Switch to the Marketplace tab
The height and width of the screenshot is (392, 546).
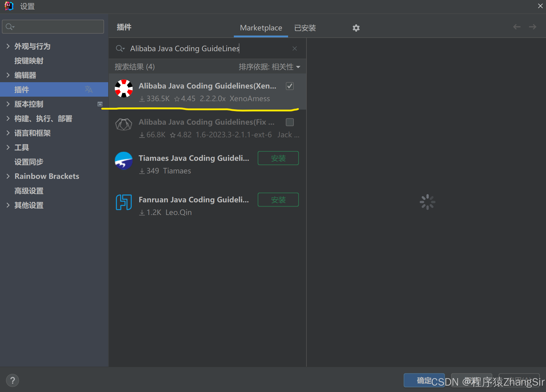261,28
